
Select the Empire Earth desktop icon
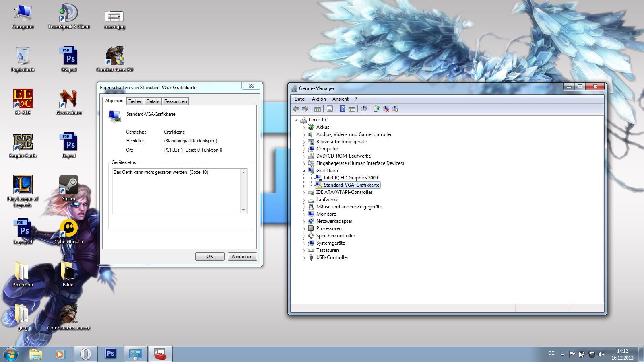click(x=23, y=145)
